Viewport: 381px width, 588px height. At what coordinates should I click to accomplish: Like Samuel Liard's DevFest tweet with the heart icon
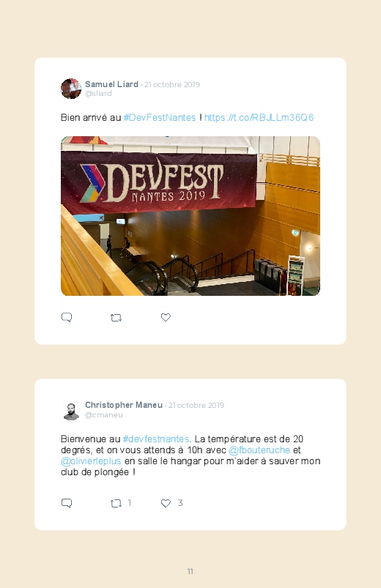click(x=166, y=317)
